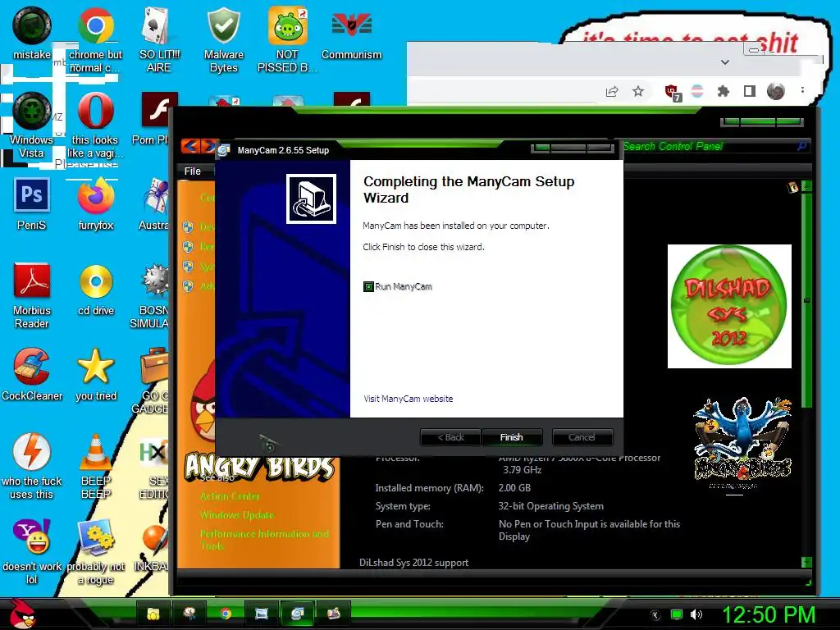Viewport: 840px width, 630px height.
Task: Click the Control Panel scrollbar's down arrow
Action: (x=807, y=562)
